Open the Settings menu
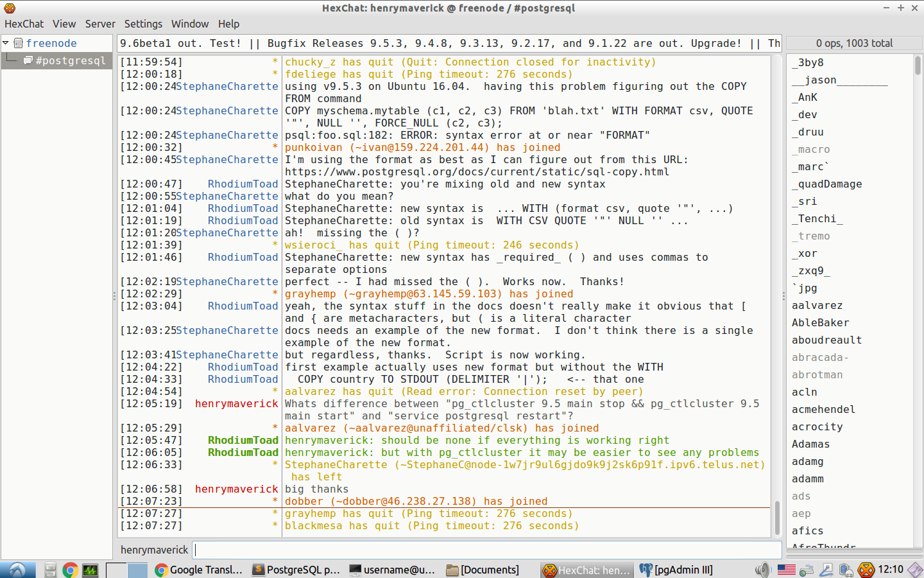This screenshot has height=578, width=924. [x=143, y=24]
